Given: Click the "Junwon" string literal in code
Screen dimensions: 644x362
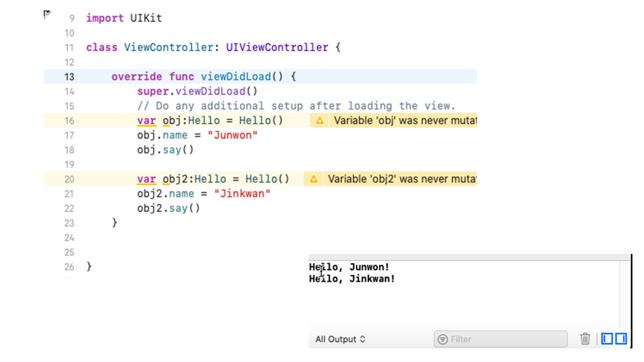Looking at the screenshot, I should (232, 135).
